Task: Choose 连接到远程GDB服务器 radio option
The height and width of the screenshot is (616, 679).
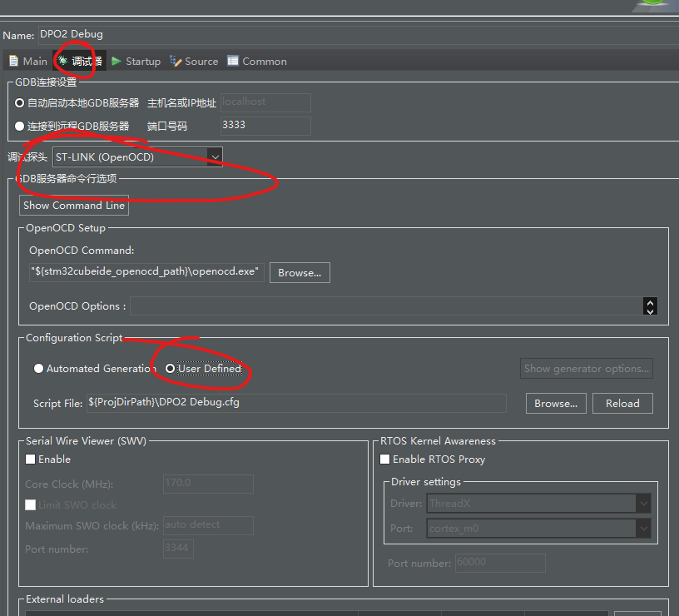Action: pos(20,126)
